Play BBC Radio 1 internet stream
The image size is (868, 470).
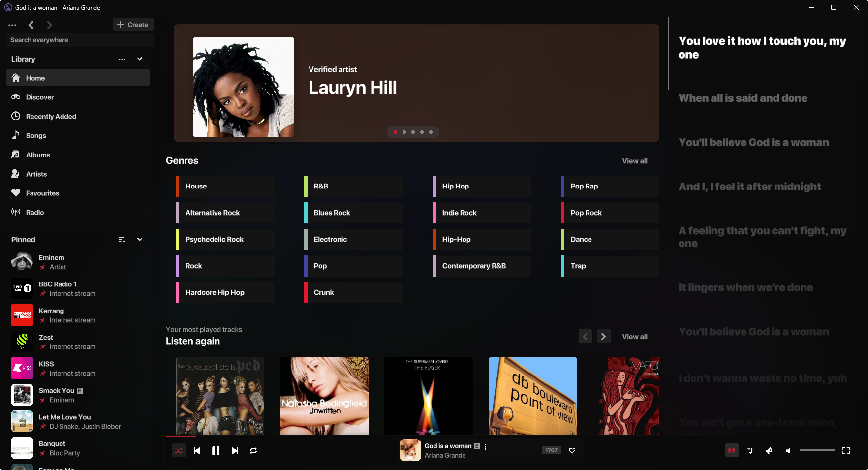click(78, 288)
